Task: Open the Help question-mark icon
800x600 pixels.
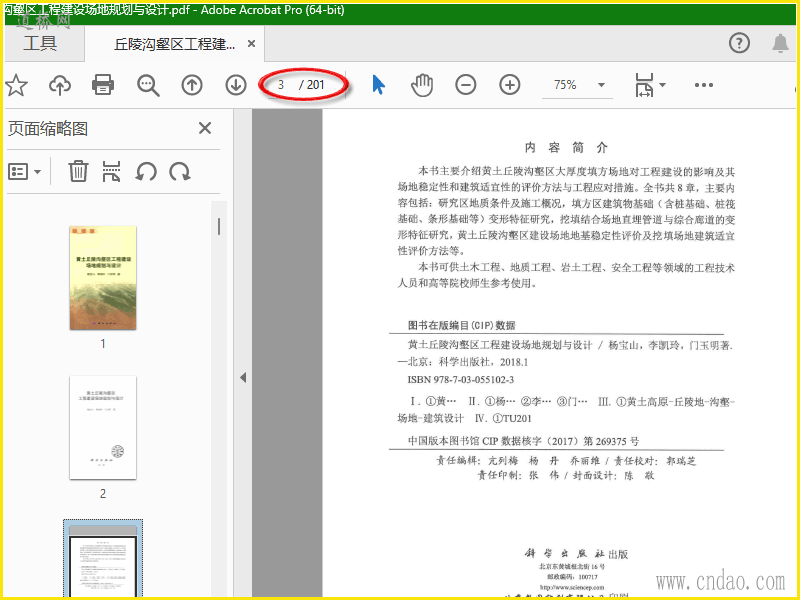Action: coord(739,43)
